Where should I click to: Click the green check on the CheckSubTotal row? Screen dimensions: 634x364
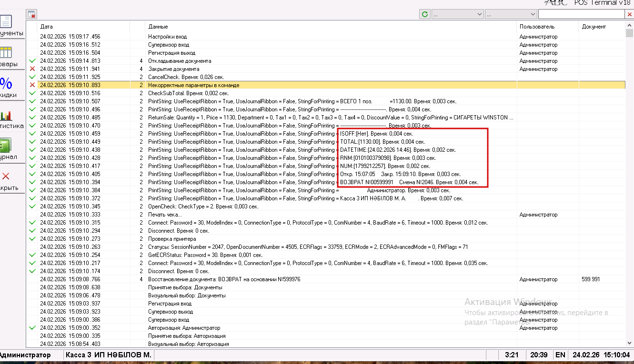[32, 93]
